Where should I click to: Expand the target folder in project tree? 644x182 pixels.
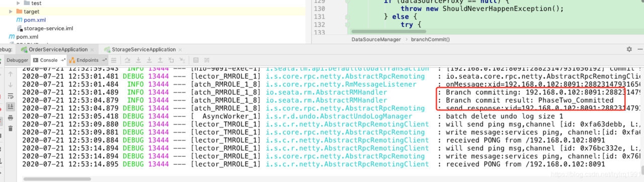(x=12, y=11)
